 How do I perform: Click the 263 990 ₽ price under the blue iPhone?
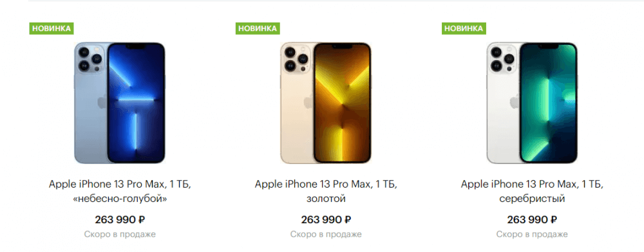click(120, 220)
